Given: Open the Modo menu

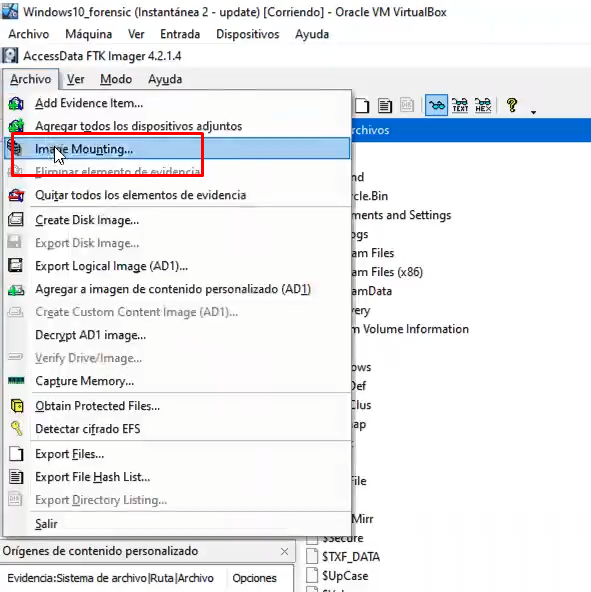Looking at the screenshot, I should [x=116, y=79].
